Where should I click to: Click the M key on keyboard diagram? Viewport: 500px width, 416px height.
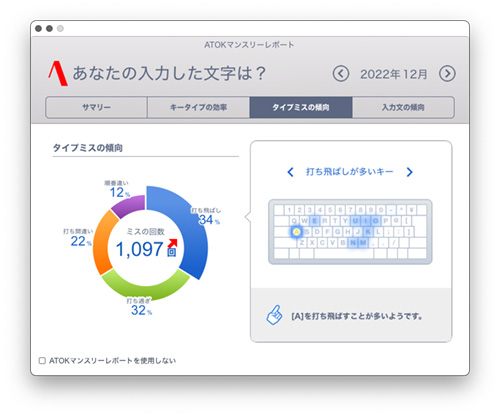(x=363, y=242)
